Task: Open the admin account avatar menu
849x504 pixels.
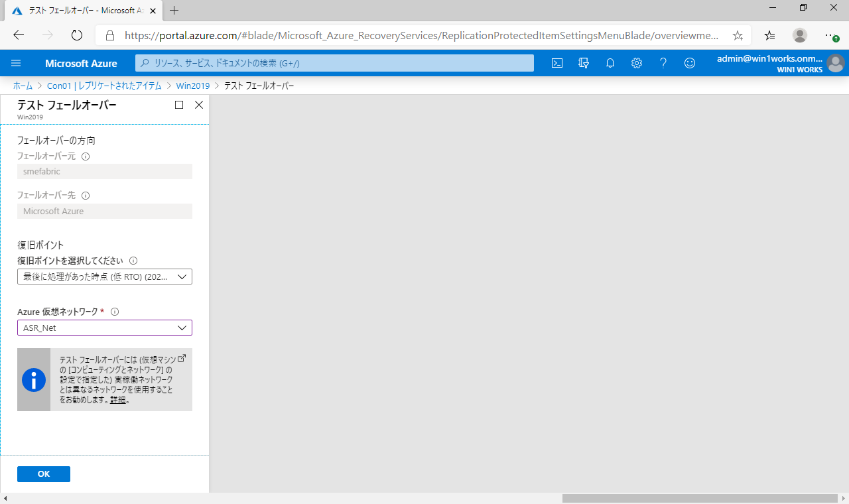Action: 835,63
